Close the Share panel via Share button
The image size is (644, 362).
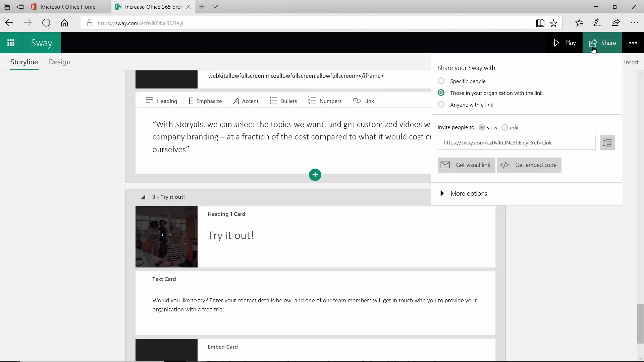pyautogui.click(x=602, y=43)
